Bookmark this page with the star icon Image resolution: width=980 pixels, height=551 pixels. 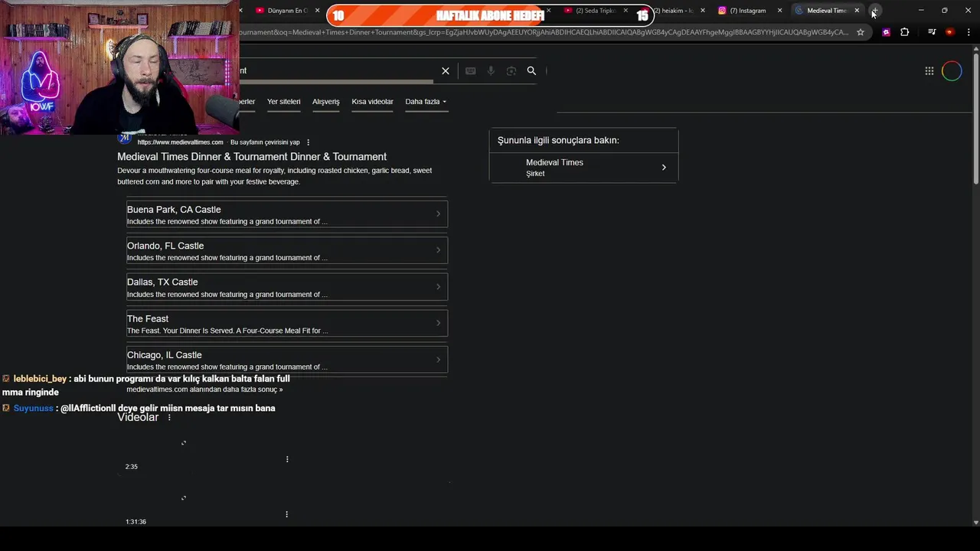pos(861,32)
